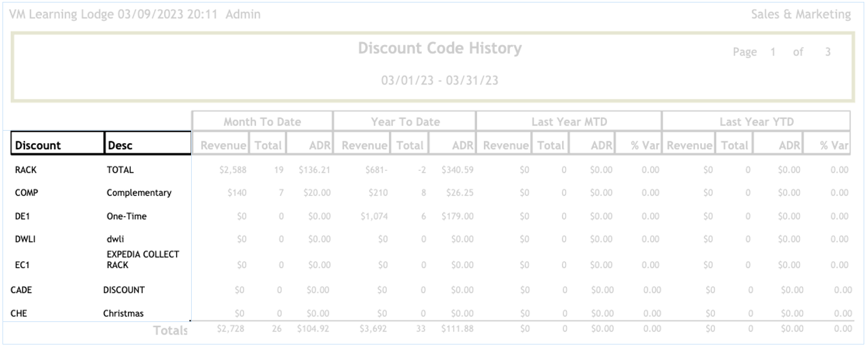
Task: Click the CHE discount code
Action: (19, 313)
